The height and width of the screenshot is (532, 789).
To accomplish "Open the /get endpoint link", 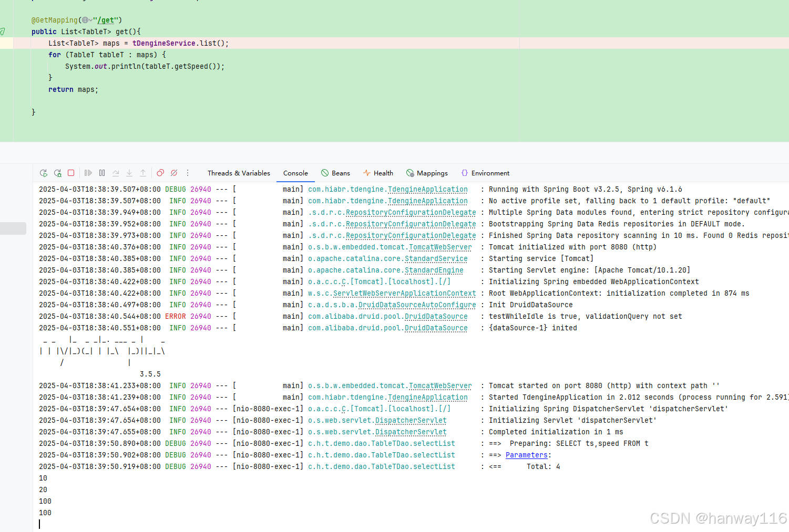I will pos(106,20).
